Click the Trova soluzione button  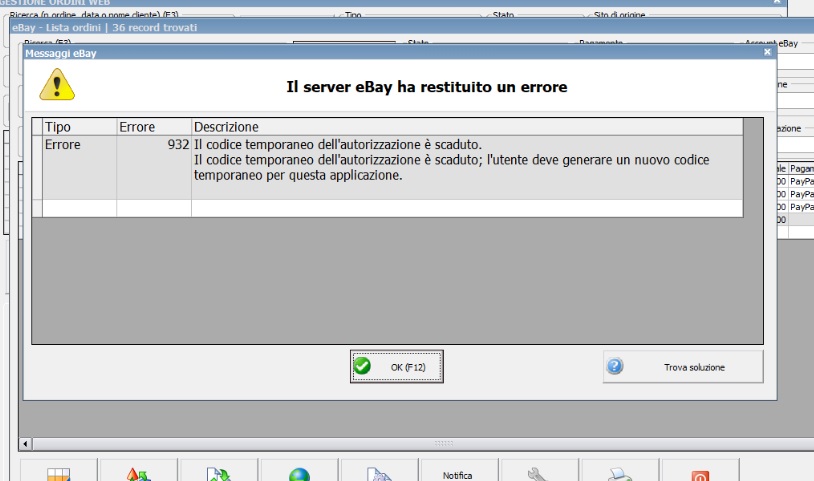click(683, 366)
